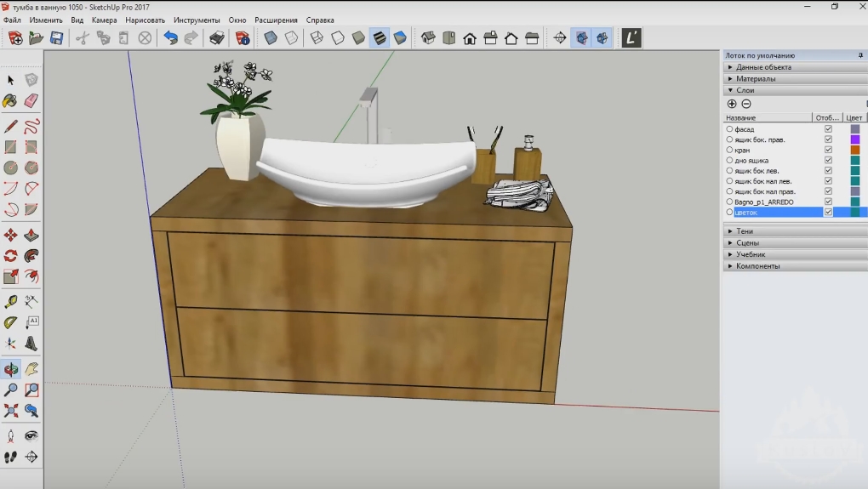Click the Add Layer plus icon

pos(732,104)
